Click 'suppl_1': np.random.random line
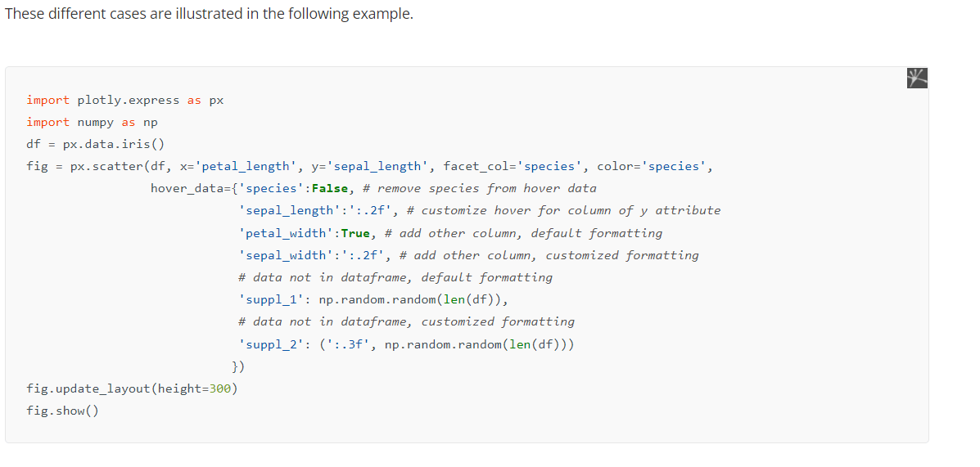This screenshot has height=467, width=980. 373,299
